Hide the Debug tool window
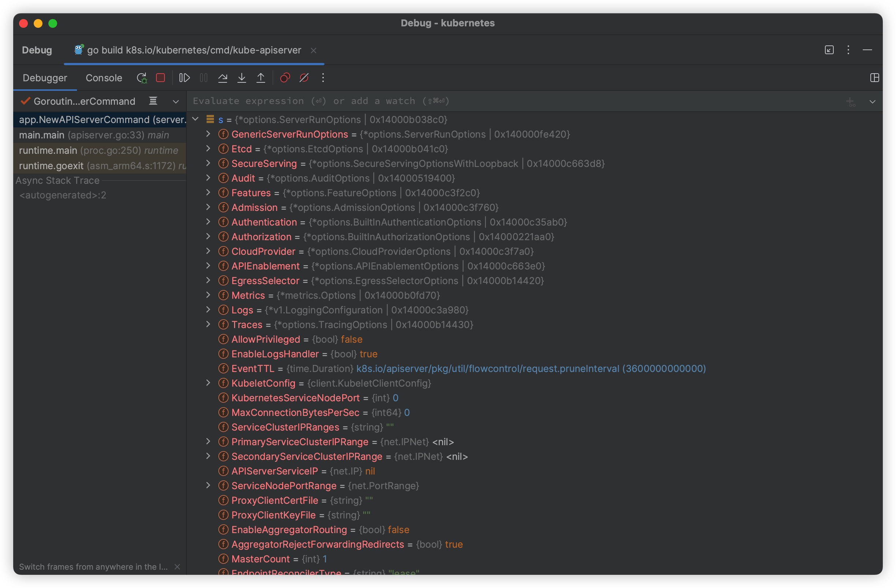The height and width of the screenshot is (588, 896). click(867, 50)
